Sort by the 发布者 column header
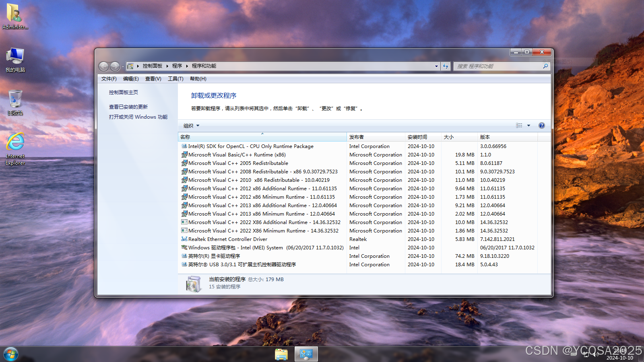The width and height of the screenshot is (644, 362). pyautogui.click(x=376, y=137)
